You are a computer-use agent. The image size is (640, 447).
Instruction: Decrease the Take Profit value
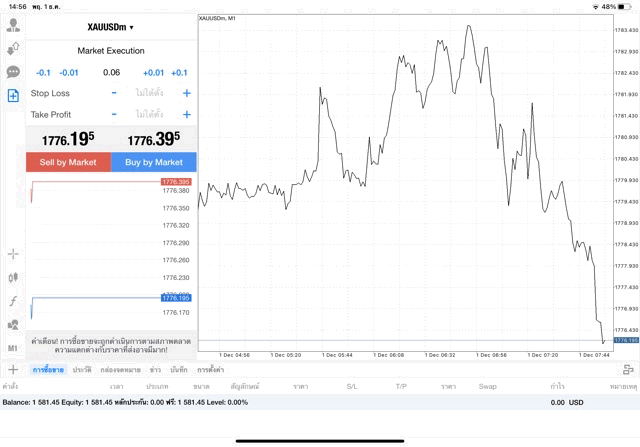[x=113, y=114]
